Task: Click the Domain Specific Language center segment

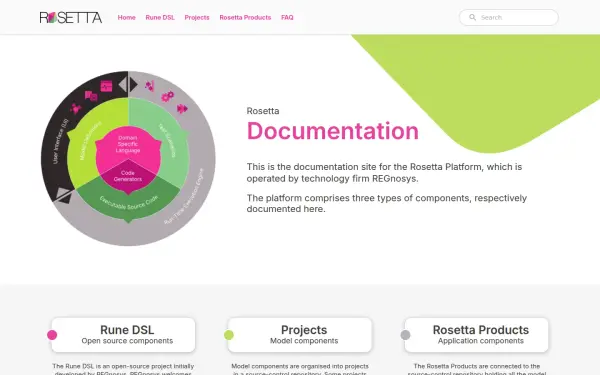Action: tap(128, 145)
